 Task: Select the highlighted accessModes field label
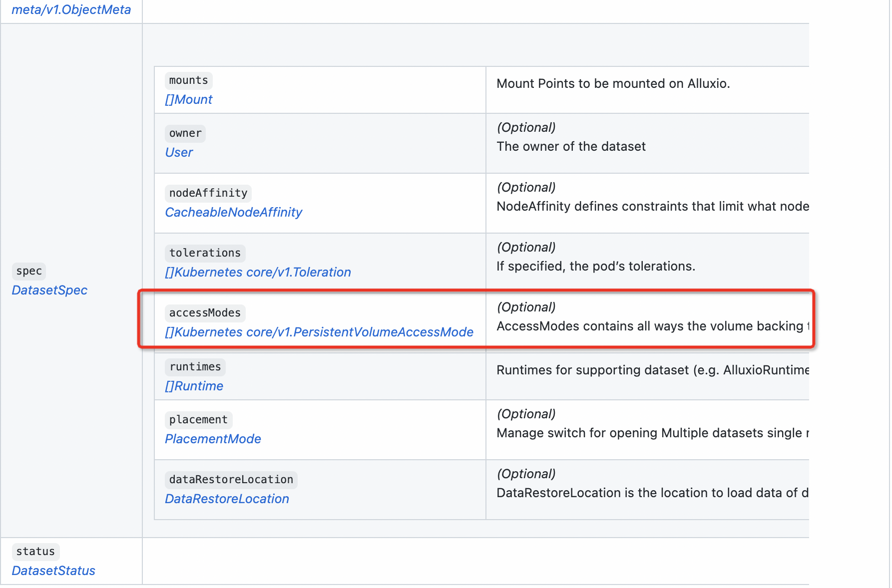pyautogui.click(x=205, y=313)
